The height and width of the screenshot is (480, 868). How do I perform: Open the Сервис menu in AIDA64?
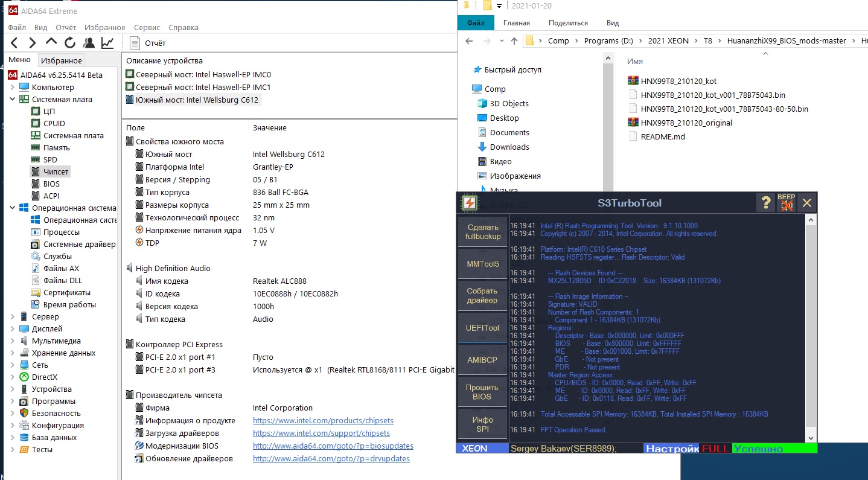click(147, 27)
